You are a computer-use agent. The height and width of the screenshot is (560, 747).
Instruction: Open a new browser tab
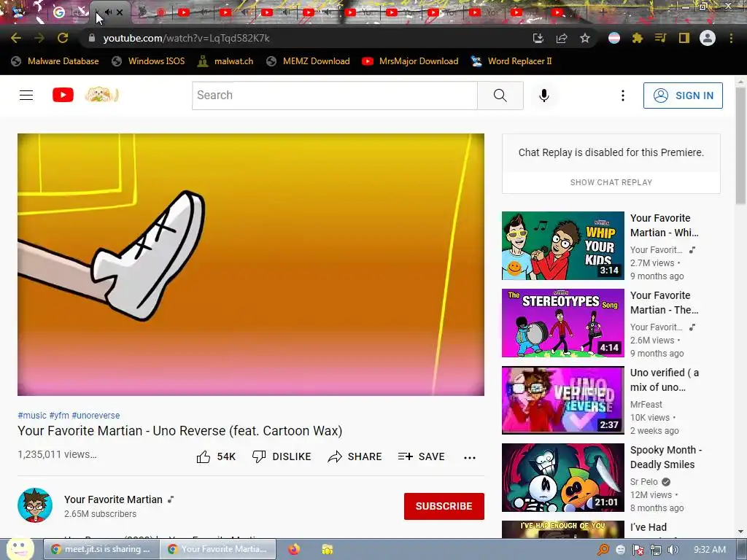(602, 12)
